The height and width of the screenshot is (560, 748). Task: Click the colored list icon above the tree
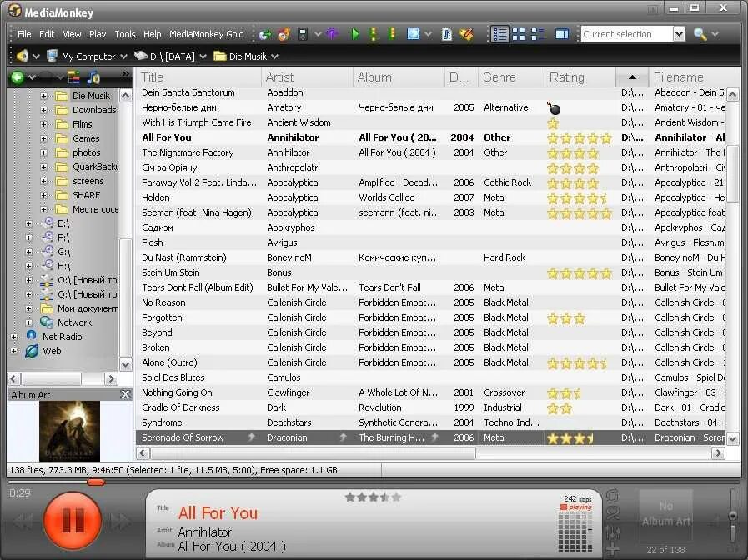pyautogui.click(x=74, y=77)
